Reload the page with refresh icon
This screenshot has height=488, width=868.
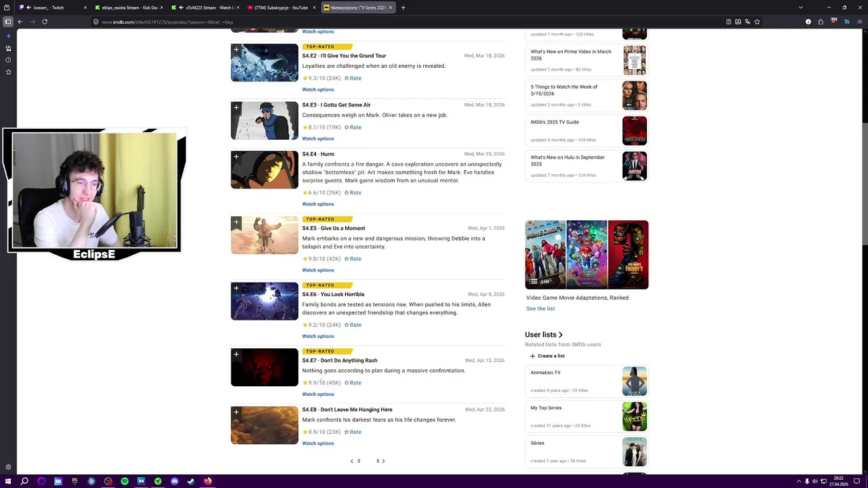[x=45, y=22]
